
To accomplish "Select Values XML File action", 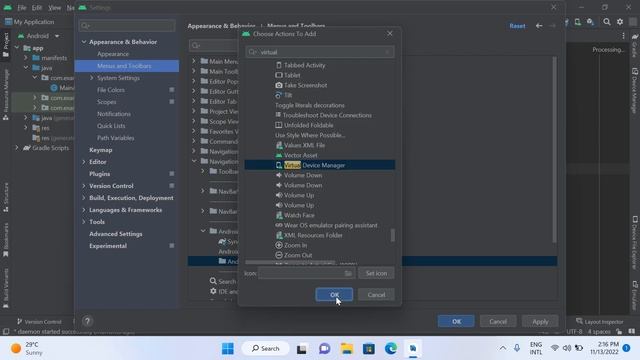I will [x=304, y=145].
